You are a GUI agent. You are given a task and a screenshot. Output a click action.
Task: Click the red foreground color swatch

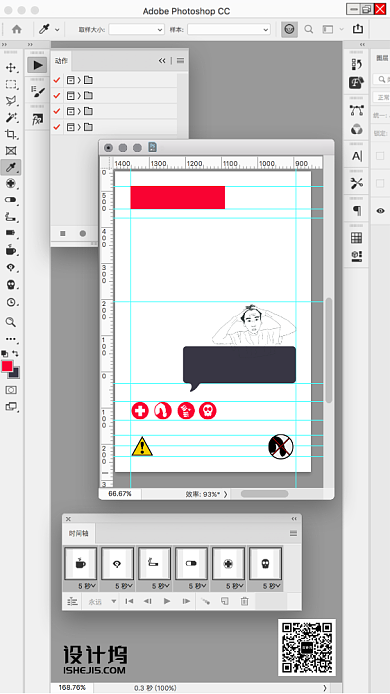[7, 366]
